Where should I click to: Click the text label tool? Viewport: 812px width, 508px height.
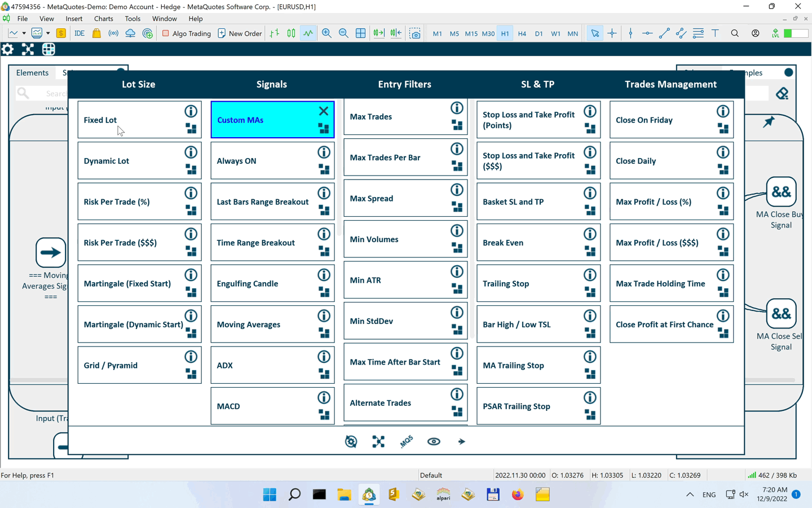pyautogui.click(x=715, y=33)
